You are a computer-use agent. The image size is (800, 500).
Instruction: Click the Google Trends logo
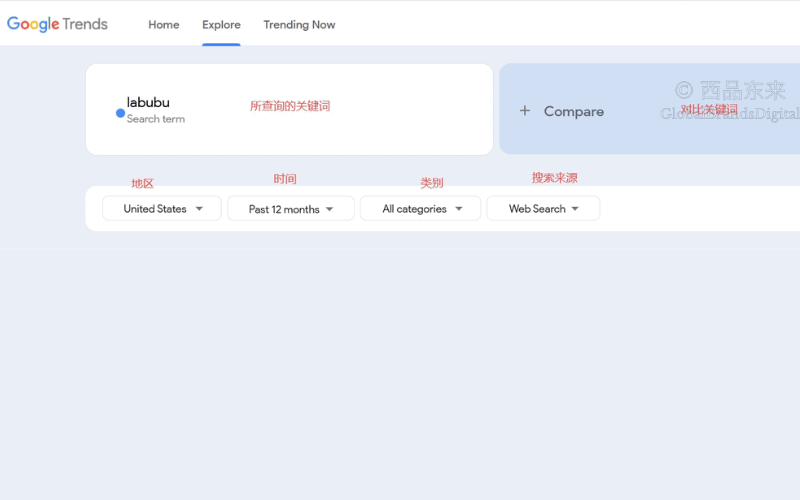[x=57, y=24]
